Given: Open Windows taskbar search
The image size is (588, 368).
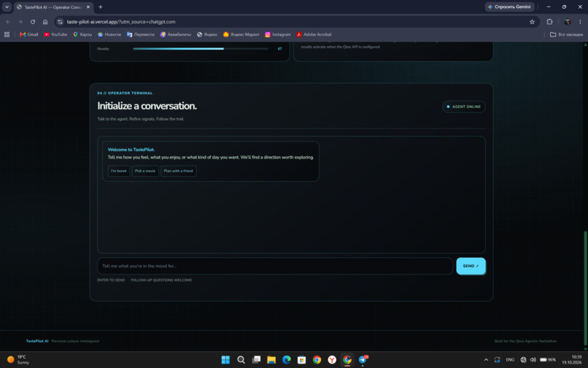Looking at the screenshot, I should (x=241, y=360).
